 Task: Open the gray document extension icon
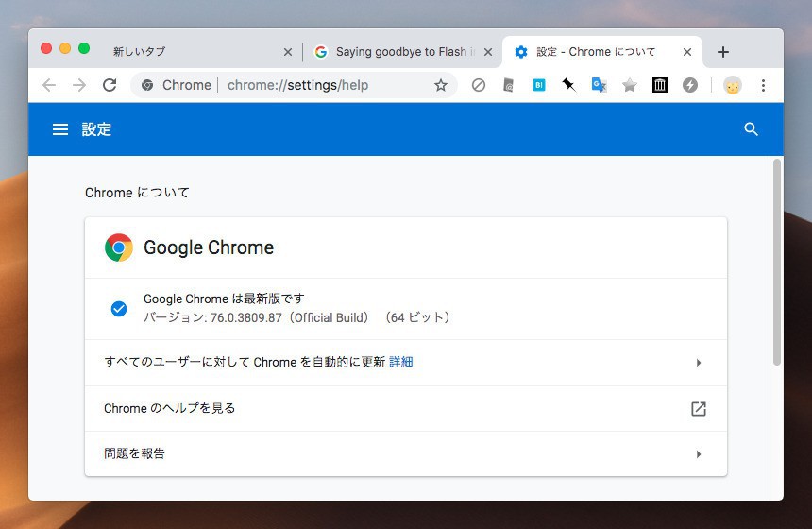(509, 85)
